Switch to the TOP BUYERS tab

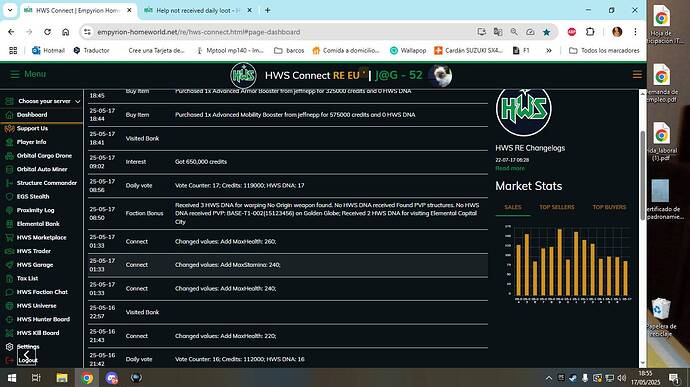609,207
